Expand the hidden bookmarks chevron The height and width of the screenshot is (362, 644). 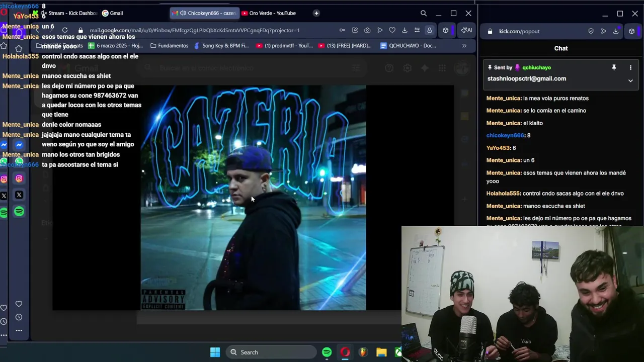(464, 46)
